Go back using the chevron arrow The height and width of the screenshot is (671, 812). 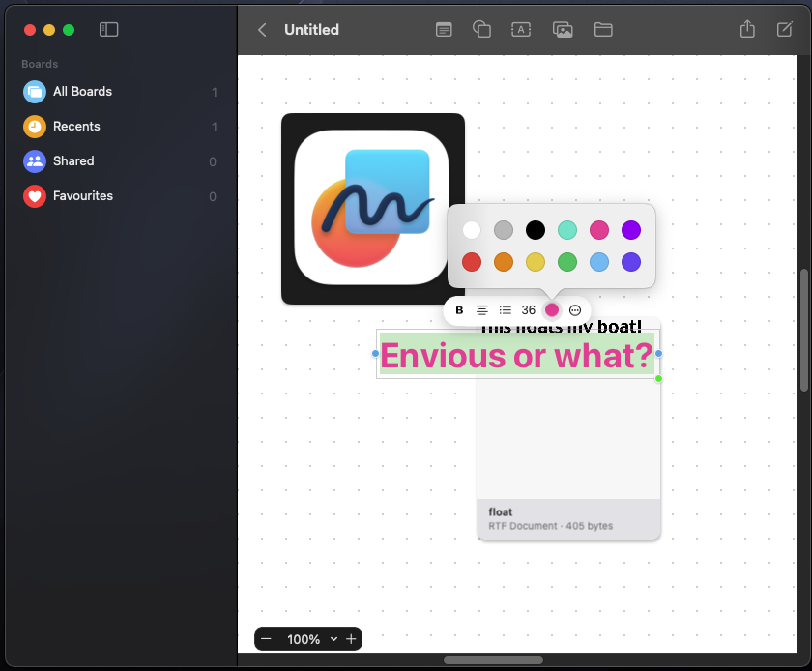click(262, 30)
